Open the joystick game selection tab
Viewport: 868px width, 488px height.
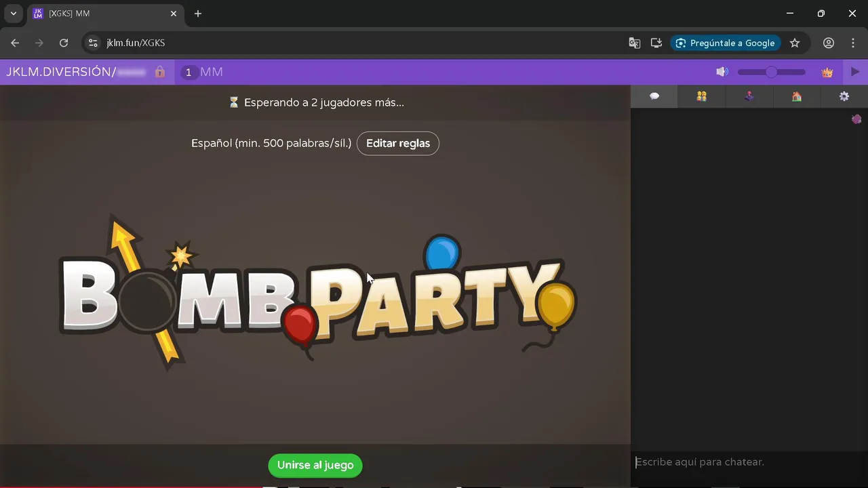(749, 96)
